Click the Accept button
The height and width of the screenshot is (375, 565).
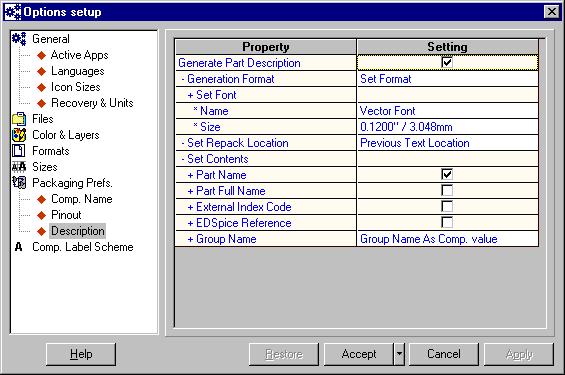click(x=359, y=354)
